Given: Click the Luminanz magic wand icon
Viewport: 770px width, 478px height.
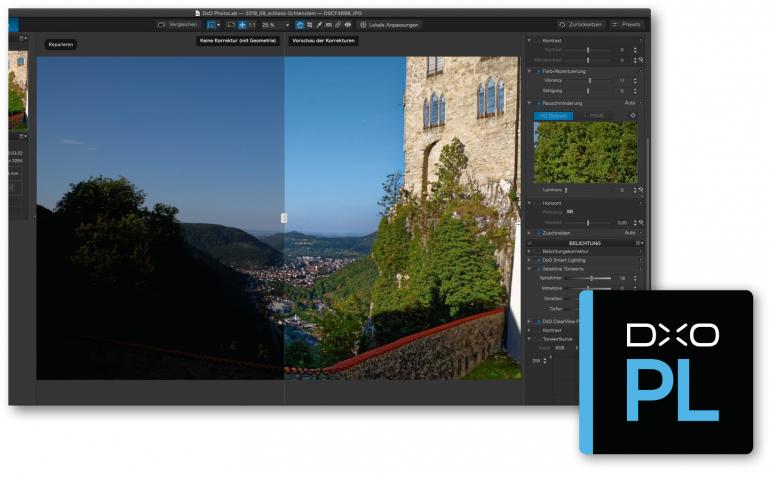Looking at the screenshot, I should click(x=641, y=190).
